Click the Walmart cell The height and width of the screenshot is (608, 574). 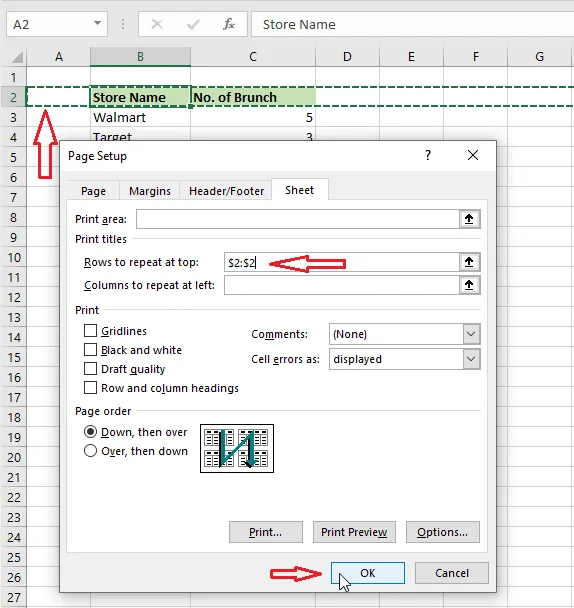[140, 117]
